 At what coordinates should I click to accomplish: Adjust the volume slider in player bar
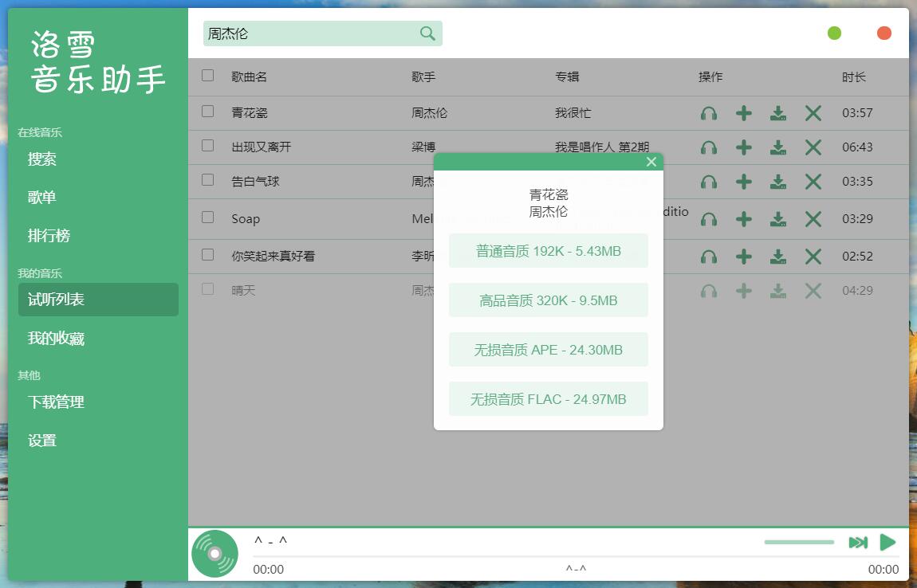[x=798, y=542]
